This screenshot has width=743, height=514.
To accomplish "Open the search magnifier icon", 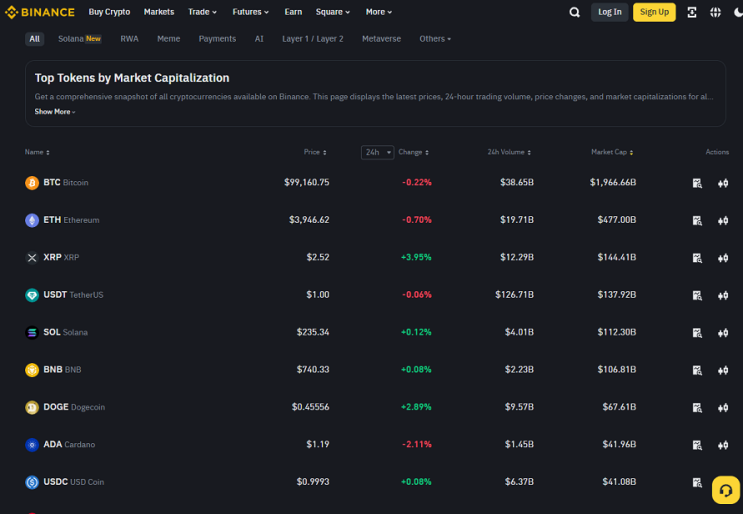I will pos(574,12).
